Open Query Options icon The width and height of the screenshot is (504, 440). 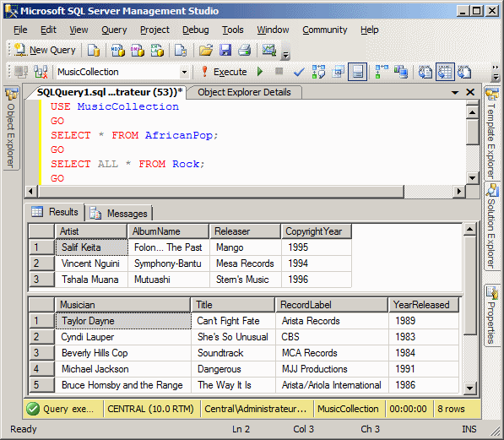click(339, 72)
